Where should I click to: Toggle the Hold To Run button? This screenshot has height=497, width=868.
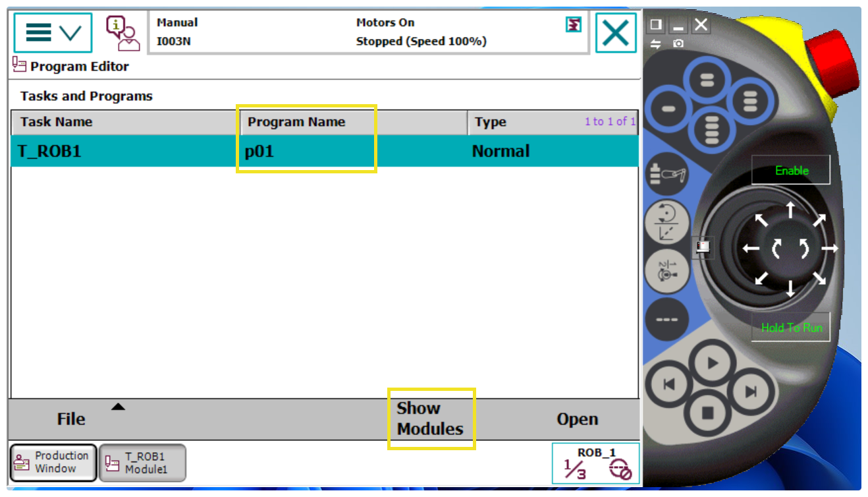pos(791,328)
